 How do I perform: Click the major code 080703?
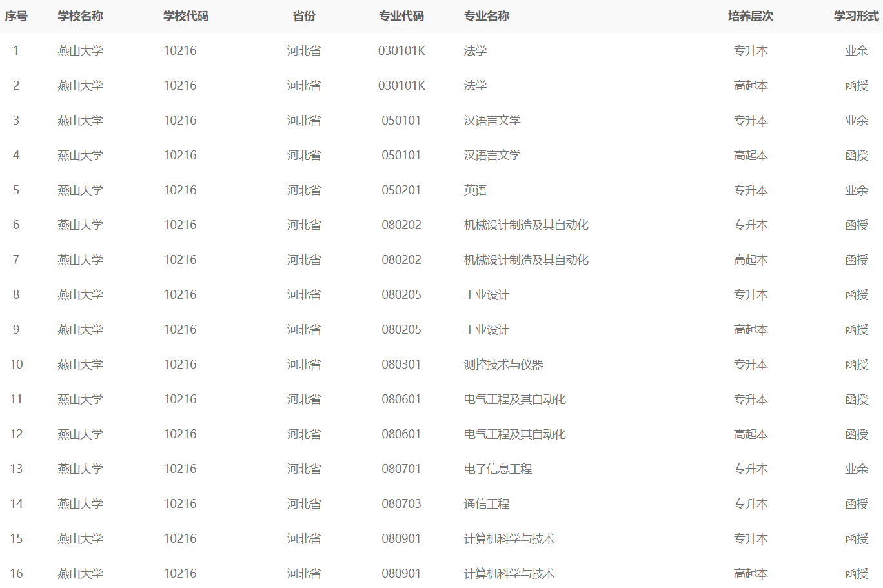point(401,504)
